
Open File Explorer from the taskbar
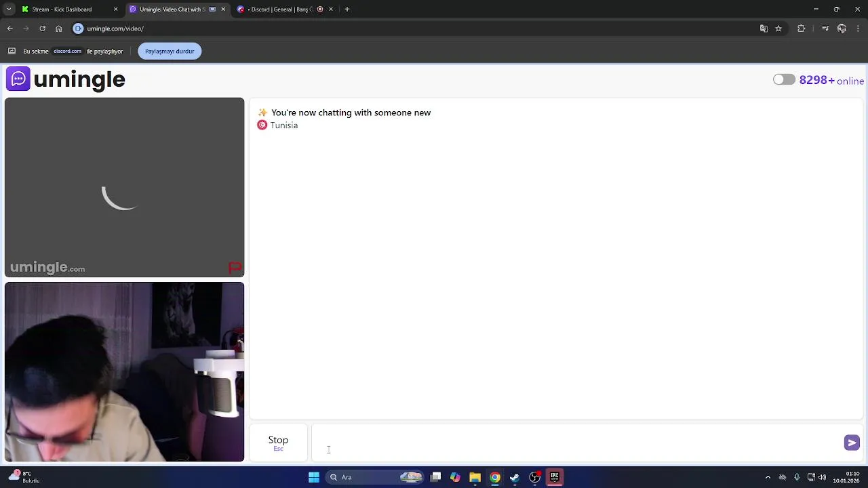point(475,477)
